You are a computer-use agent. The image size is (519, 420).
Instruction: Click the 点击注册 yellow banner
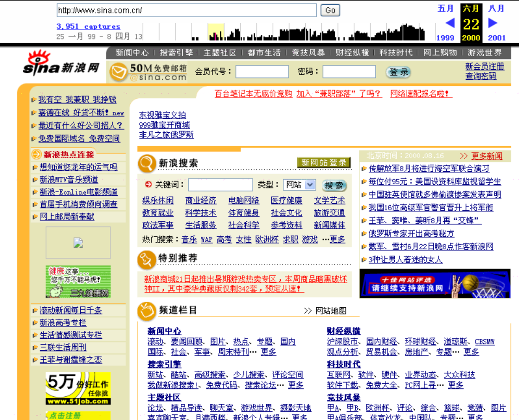click(78, 415)
